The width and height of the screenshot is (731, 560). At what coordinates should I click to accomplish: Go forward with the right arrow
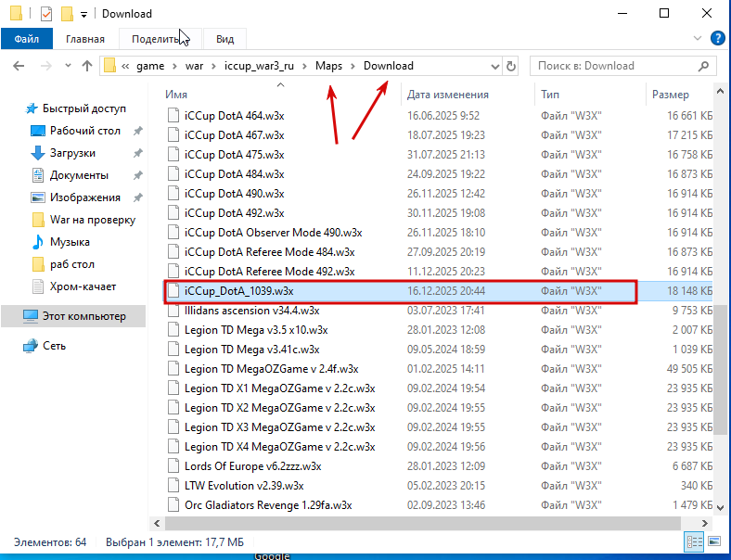coord(45,66)
